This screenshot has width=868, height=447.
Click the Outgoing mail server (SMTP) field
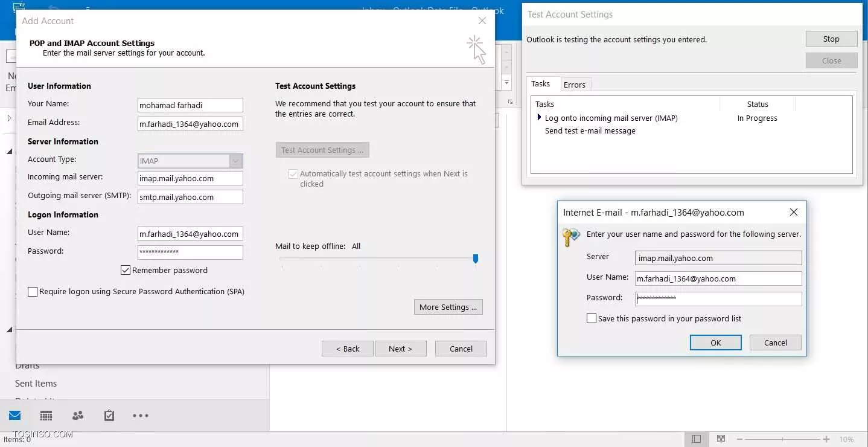190,197
